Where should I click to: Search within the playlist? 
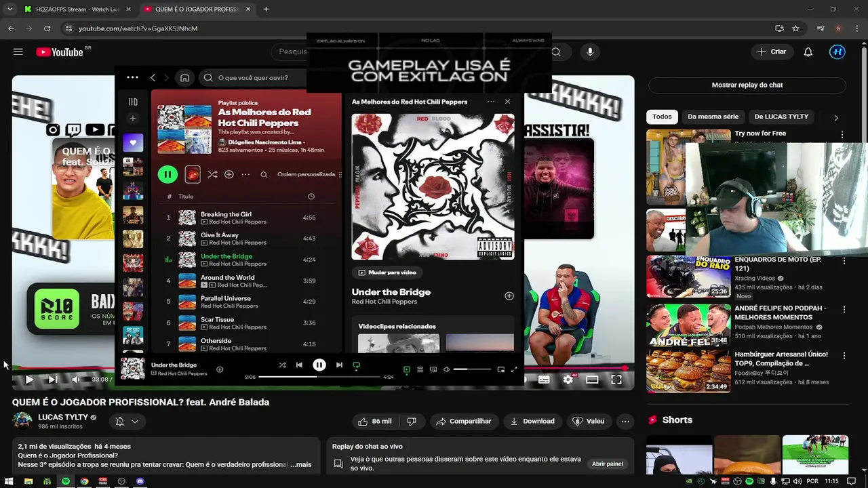pos(264,174)
